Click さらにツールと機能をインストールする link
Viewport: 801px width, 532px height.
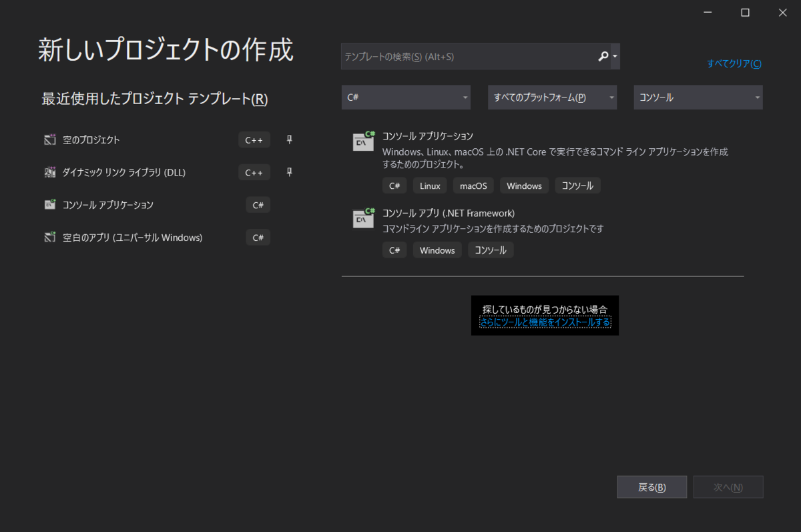pyautogui.click(x=545, y=322)
